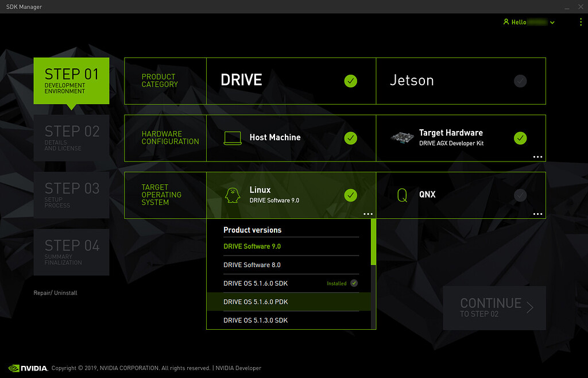Expand Target Hardware options with the ellipsis
588x378 pixels.
(538, 156)
